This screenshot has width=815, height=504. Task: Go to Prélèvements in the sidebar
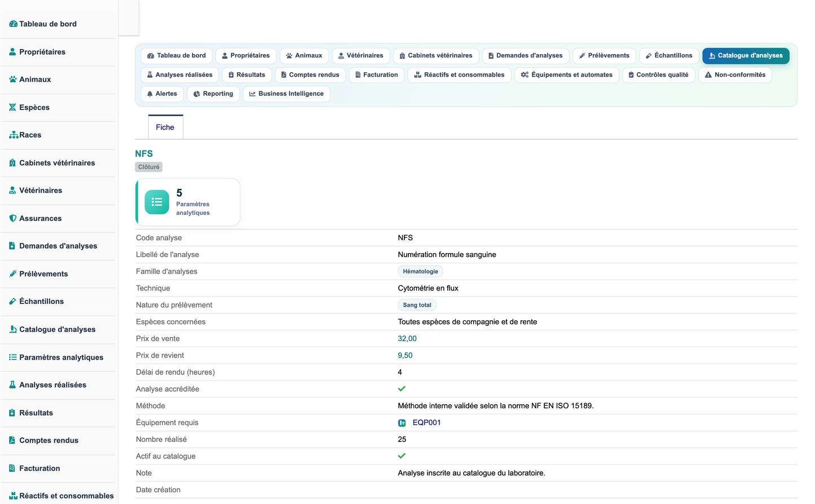(38, 274)
